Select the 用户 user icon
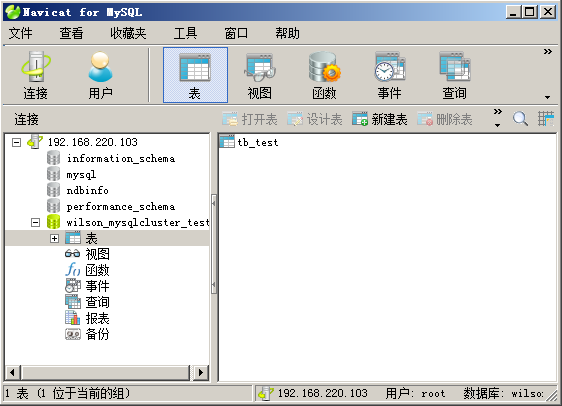 click(x=100, y=75)
